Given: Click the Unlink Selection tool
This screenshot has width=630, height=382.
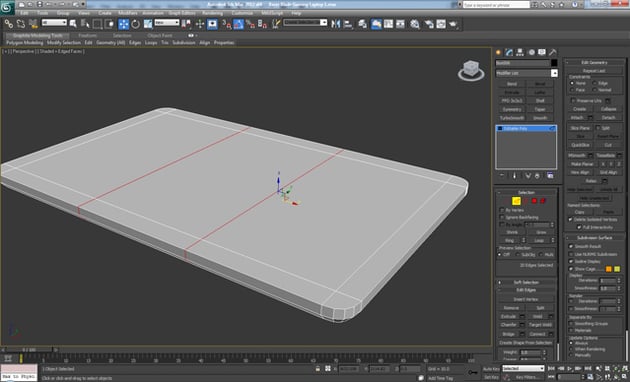Looking at the screenshot, I should click(21, 24).
